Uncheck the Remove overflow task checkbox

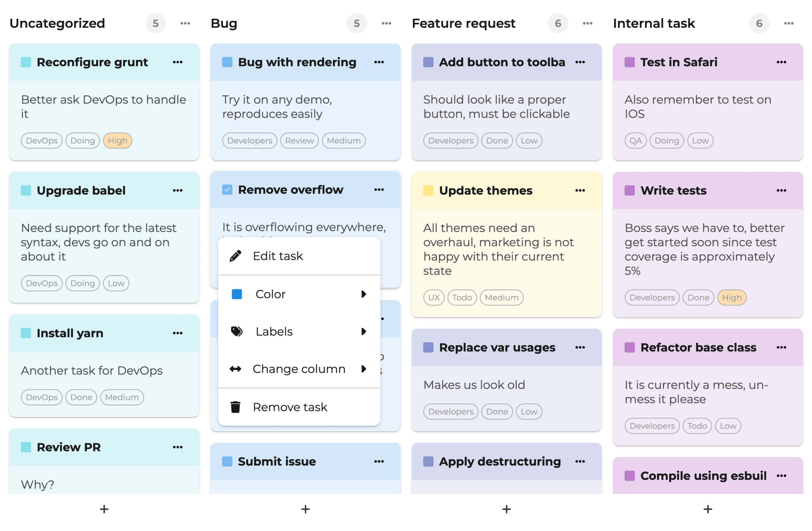(x=227, y=190)
